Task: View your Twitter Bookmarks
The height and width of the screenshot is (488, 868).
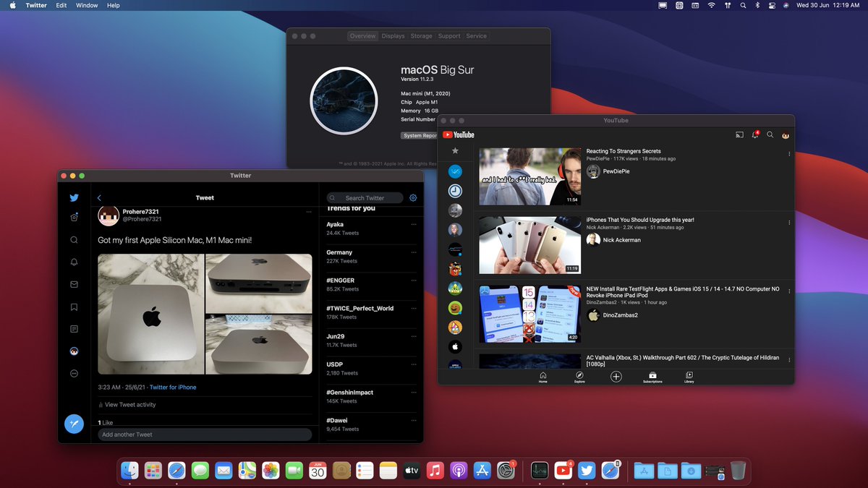Action: click(74, 307)
